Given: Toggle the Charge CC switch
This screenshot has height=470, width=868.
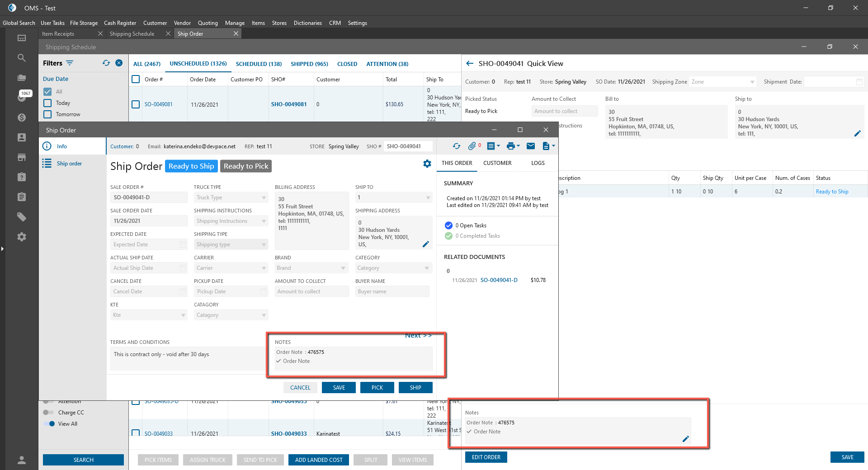Looking at the screenshot, I should click(48, 412).
